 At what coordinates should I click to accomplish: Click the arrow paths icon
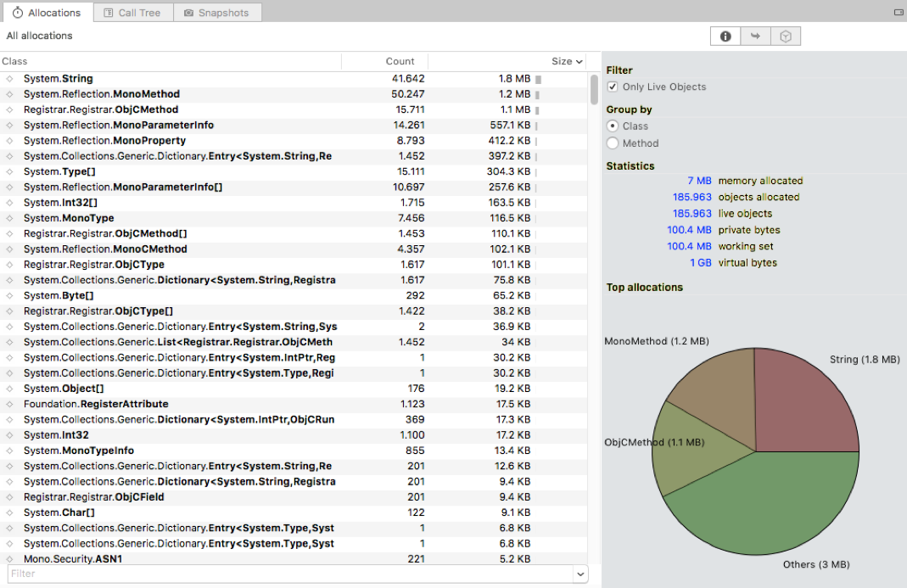pyautogui.click(x=755, y=36)
